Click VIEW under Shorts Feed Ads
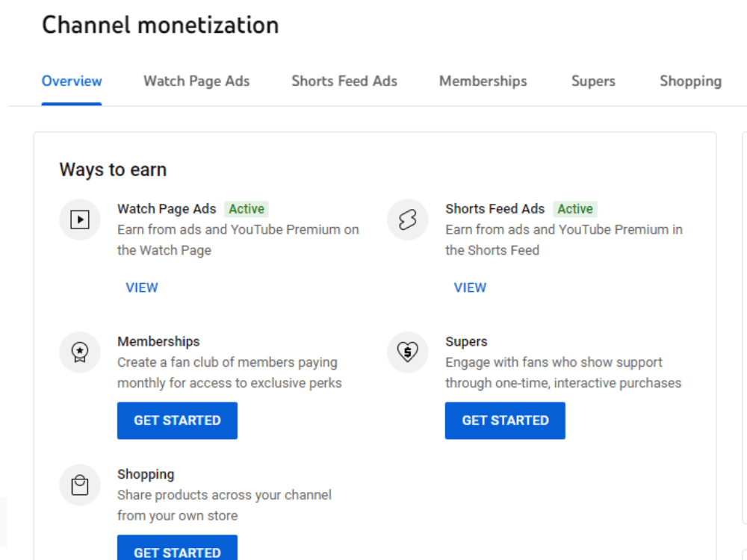The image size is (747, 560). coord(470,287)
